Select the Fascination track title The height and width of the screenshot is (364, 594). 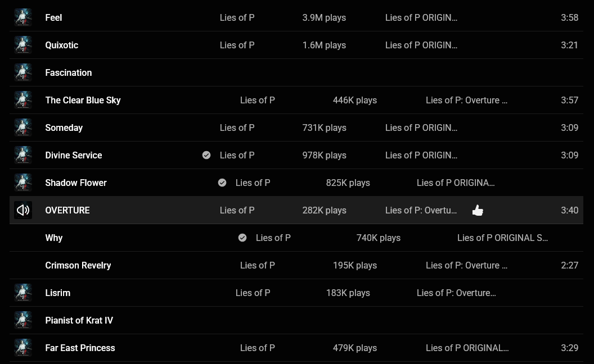click(x=69, y=72)
